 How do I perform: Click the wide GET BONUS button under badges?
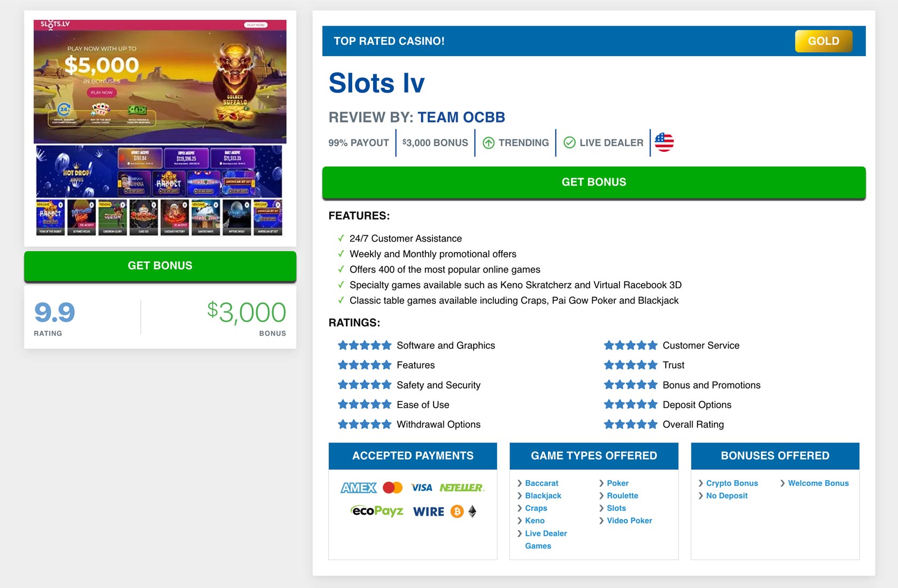click(594, 182)
